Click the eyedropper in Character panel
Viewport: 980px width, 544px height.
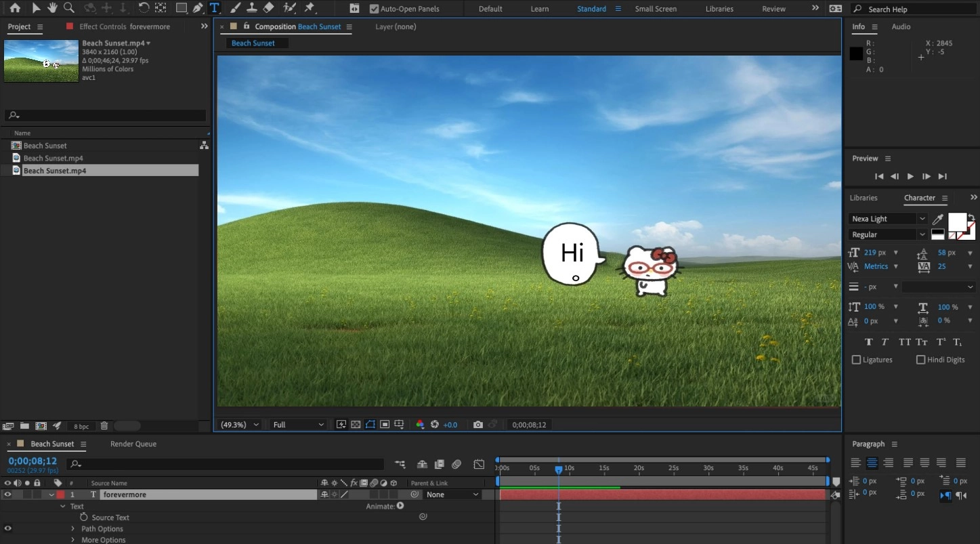(938, 219)
